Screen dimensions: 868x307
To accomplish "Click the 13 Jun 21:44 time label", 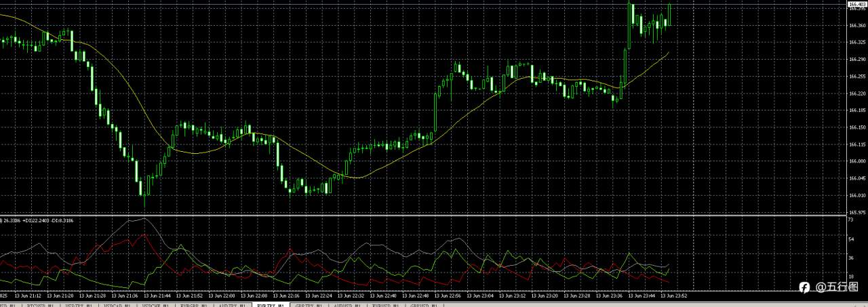I will [x=156, y=295].
